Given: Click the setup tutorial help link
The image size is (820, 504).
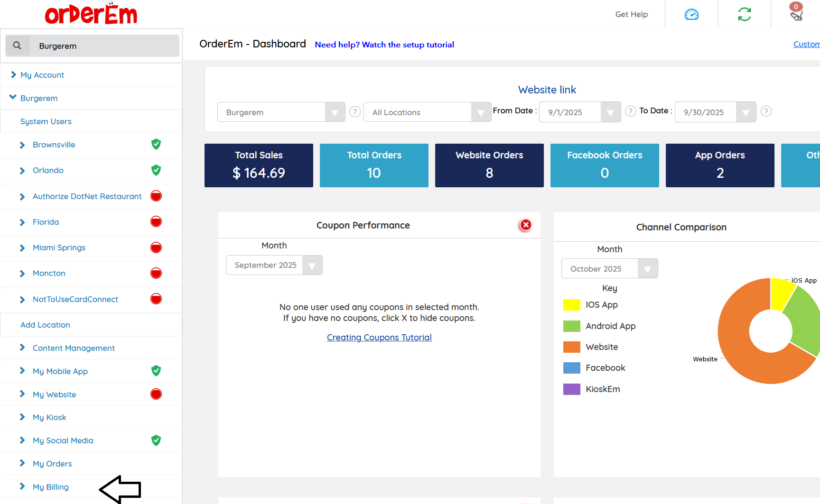Looking at the screenshot, I should pyautogui.click(x=384, y=45).
